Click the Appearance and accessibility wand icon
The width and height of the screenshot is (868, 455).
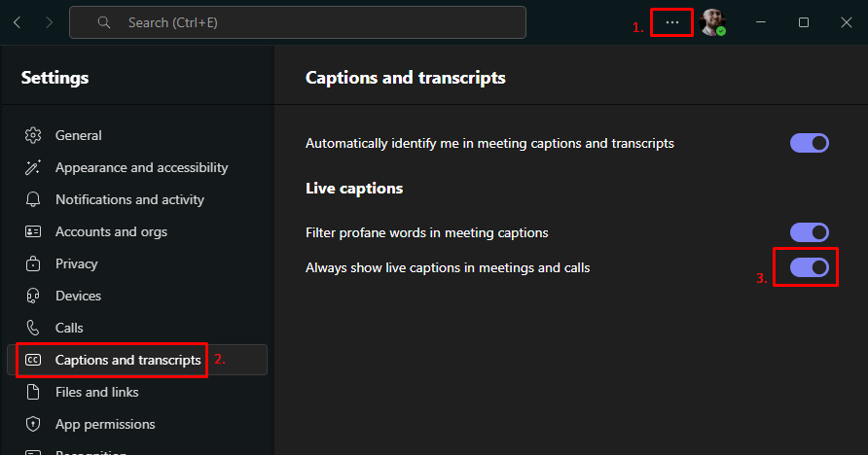pyautogui.click(x=33, y=167)
